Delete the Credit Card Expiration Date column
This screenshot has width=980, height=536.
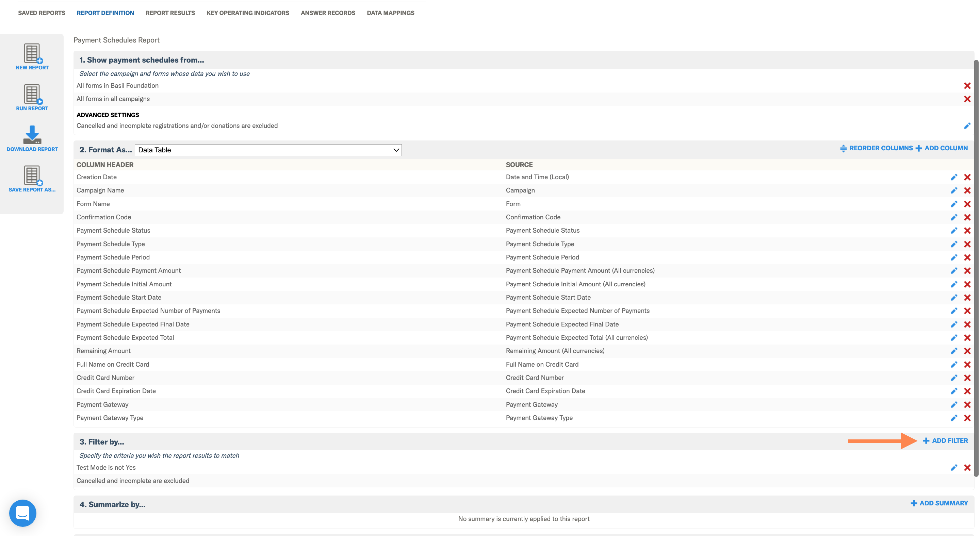pyautogui.click(x=967, y=391)
